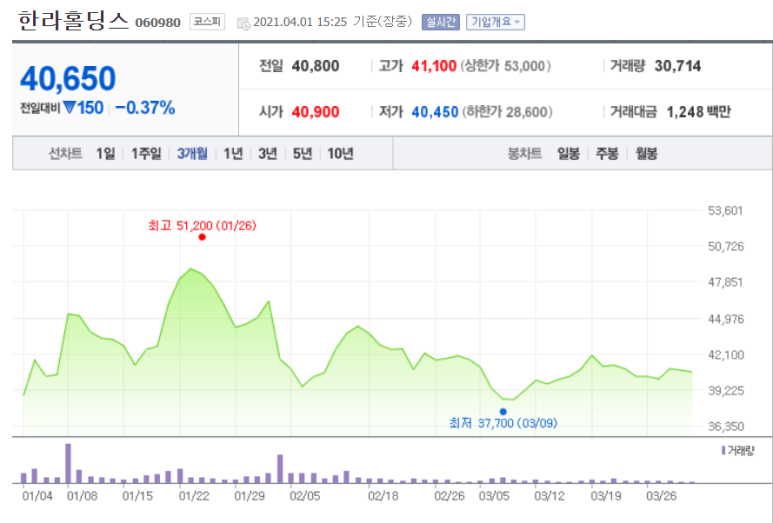Select the 3년 line chart tab
773x523 pixels.
(268, 153)
